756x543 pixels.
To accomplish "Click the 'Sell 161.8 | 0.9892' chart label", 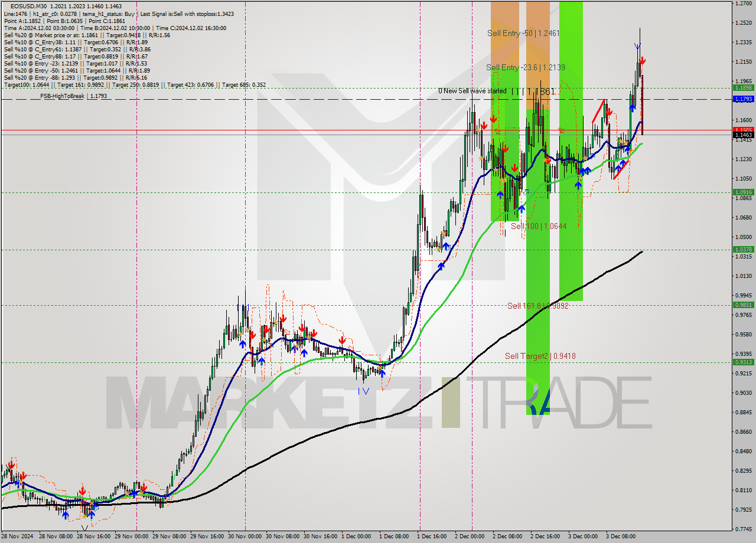I will click(537, 306).
